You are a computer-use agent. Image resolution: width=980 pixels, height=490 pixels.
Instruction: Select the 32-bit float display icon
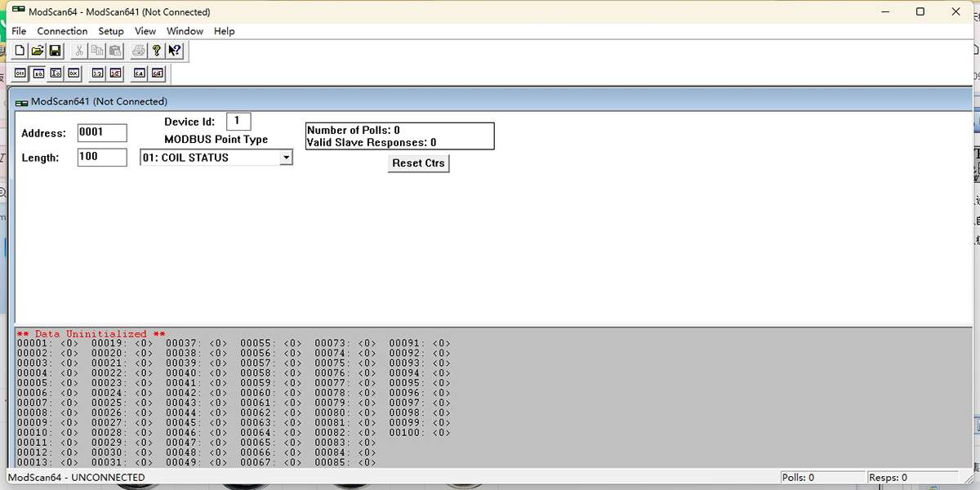tap(97, 73)
